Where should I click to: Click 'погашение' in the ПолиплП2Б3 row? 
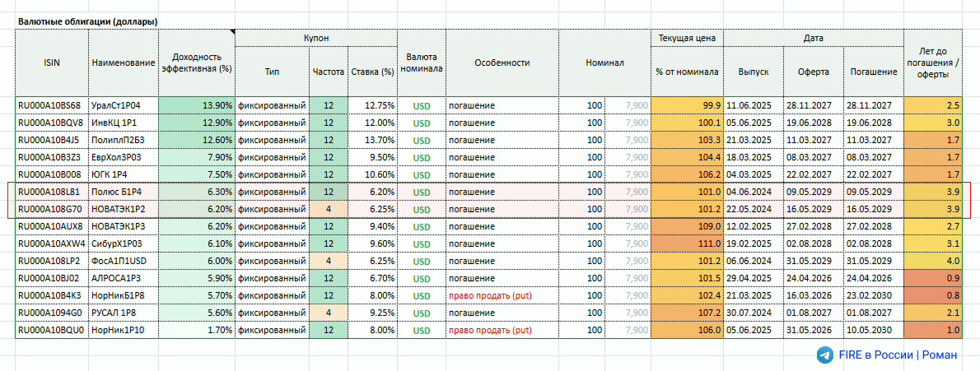(502, 140)
